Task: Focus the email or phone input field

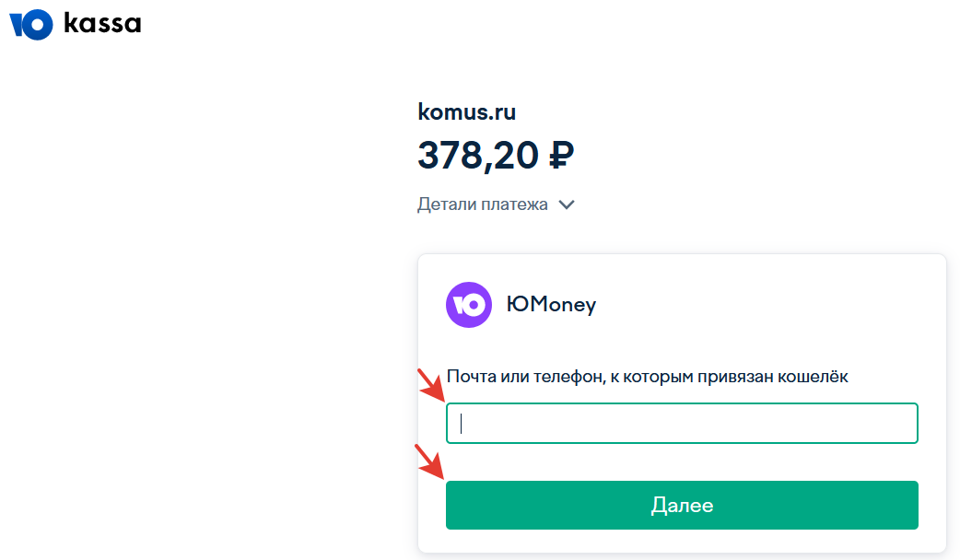Action: pyautogui.click(x=682, y=423)
